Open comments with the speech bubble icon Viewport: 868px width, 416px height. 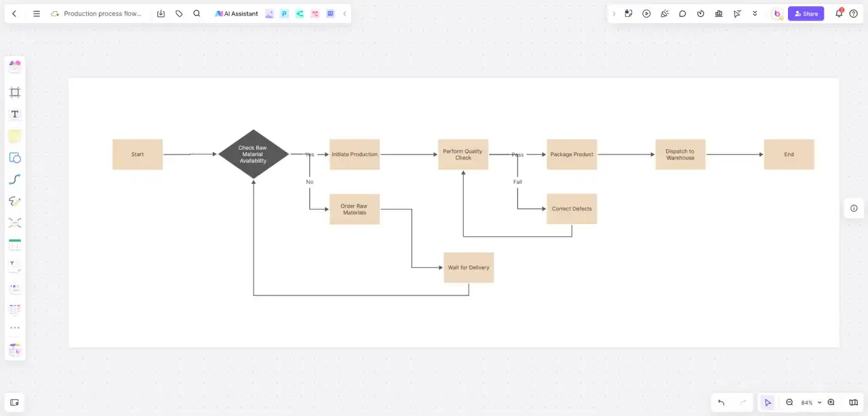(683, 14)
